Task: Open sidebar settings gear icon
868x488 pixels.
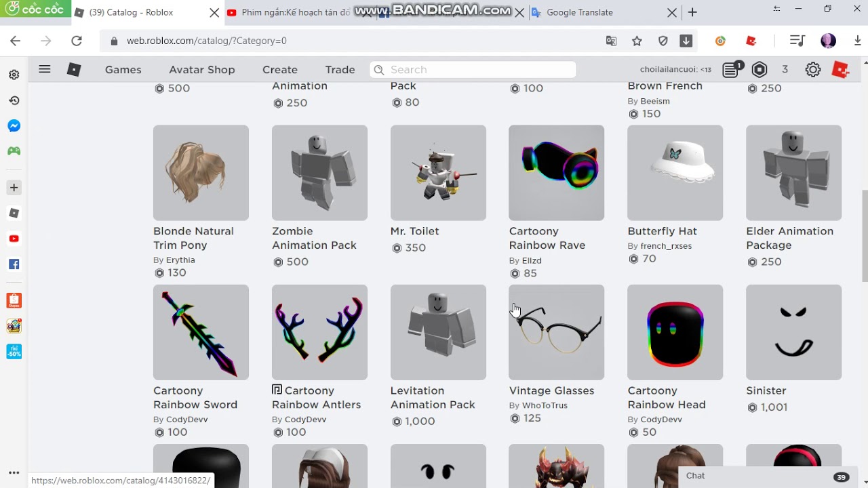Action: [14, 75]
